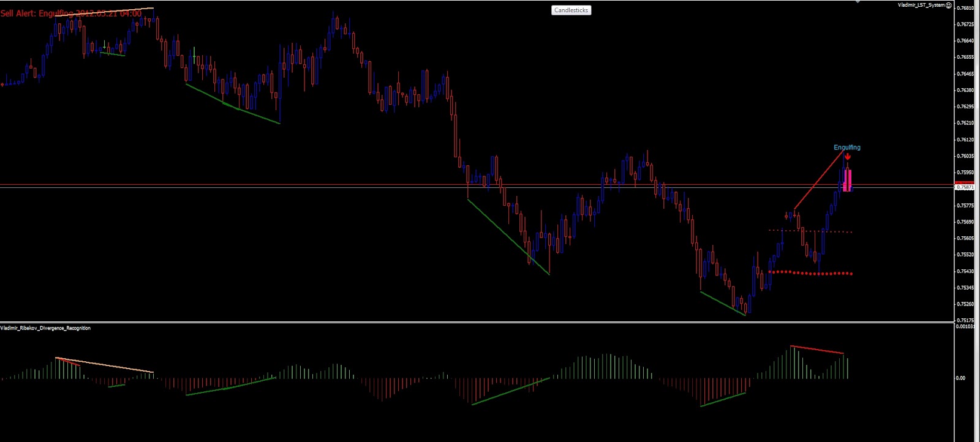This screenshot has height=442, width=980.
Task: Click the 0.75260 price scale label
Action: [x=965, y=304]
